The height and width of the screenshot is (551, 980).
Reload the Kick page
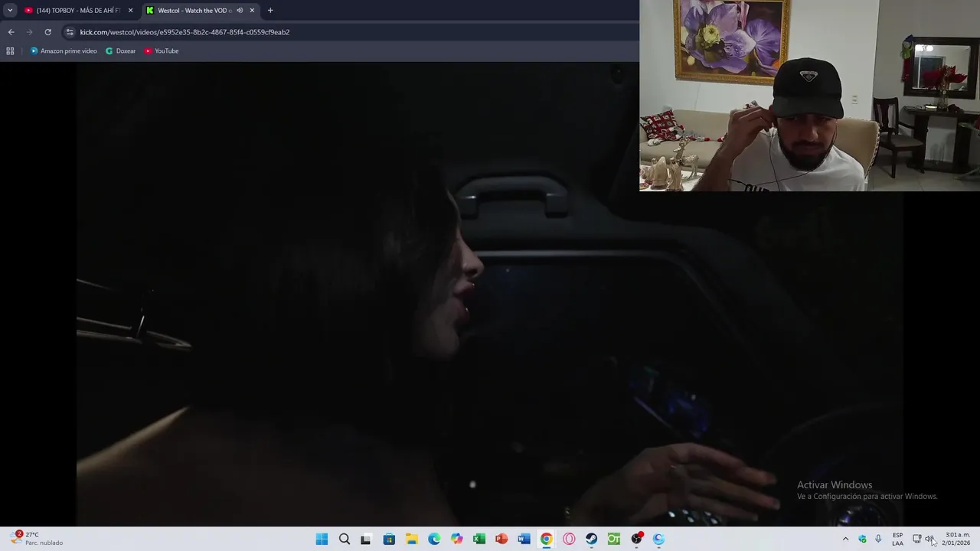coord(47,32)
